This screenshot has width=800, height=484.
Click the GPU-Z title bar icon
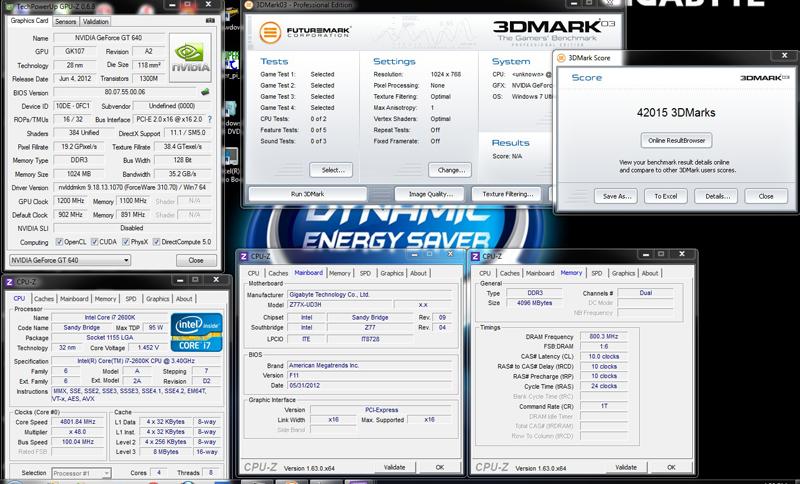pyautogui.click(x=9, y=7)
